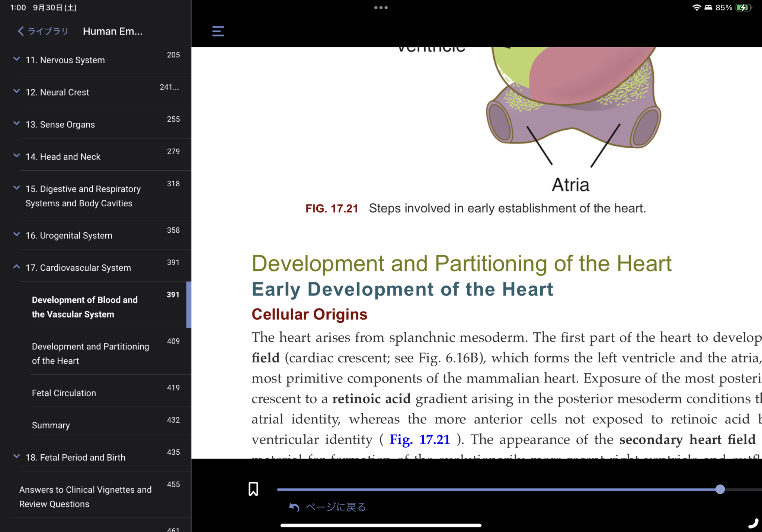Click the back chevron next to ライブラリ
The height and width of the screenshot is (532, 762).
click(x=21, y=31)
